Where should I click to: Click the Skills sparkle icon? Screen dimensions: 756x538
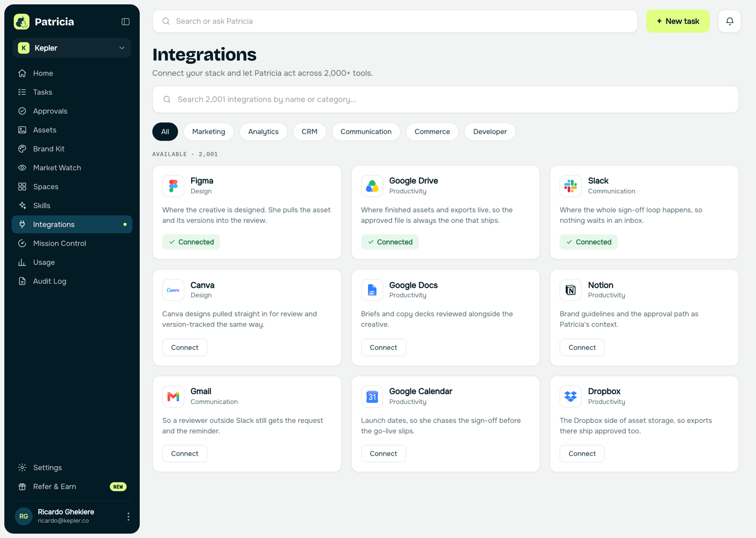(x=22, y=205)
